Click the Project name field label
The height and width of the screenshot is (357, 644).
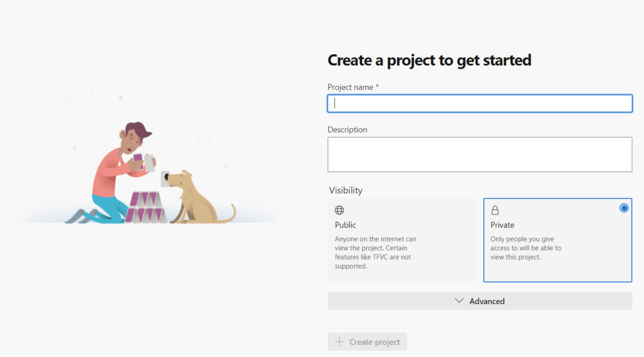(x=350, y=87)
